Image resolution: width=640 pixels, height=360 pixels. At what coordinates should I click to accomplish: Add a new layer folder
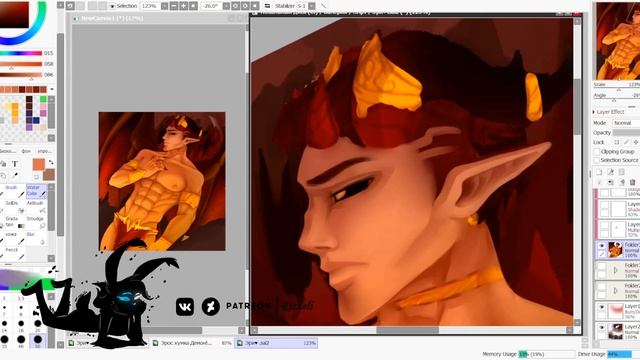point(621,172)
